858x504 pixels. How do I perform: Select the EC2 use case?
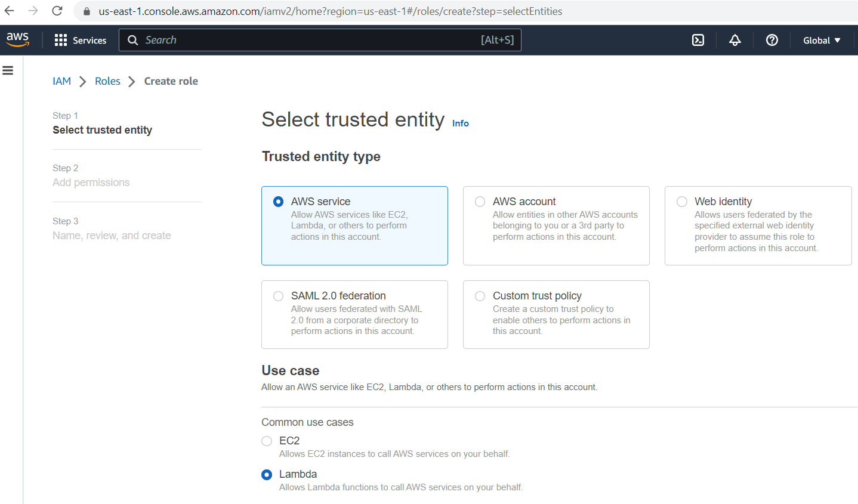point(267,441)
